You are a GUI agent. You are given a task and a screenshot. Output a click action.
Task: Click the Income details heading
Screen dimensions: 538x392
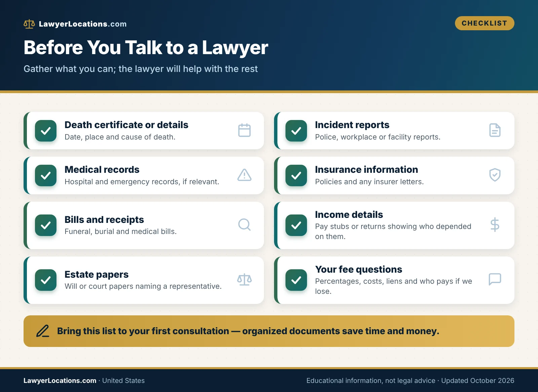(349, 214)
